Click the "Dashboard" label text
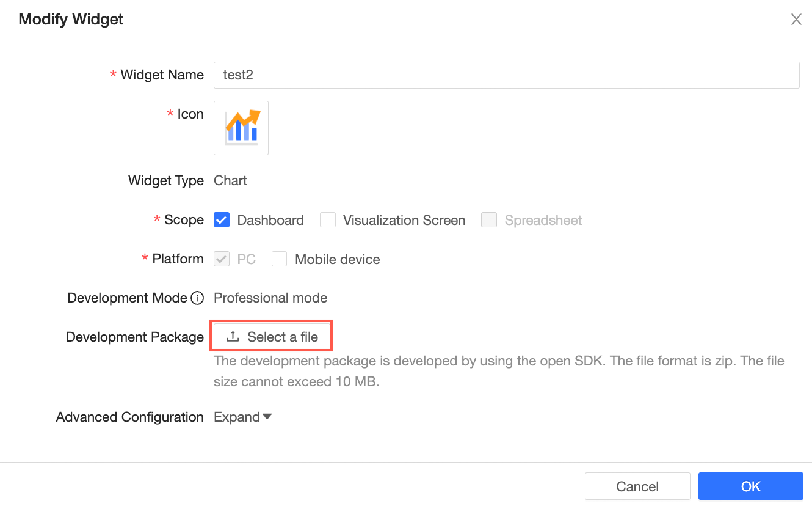This screenshot has height=506, width=812. [270, 220]
